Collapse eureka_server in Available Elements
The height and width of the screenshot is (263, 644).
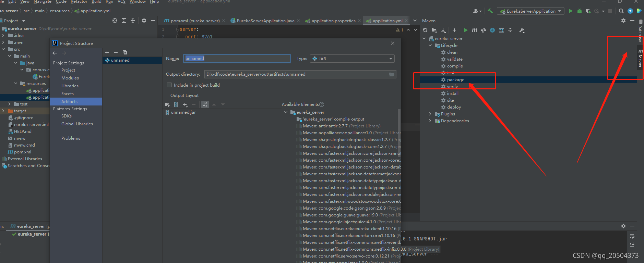(x=286, y=112)
